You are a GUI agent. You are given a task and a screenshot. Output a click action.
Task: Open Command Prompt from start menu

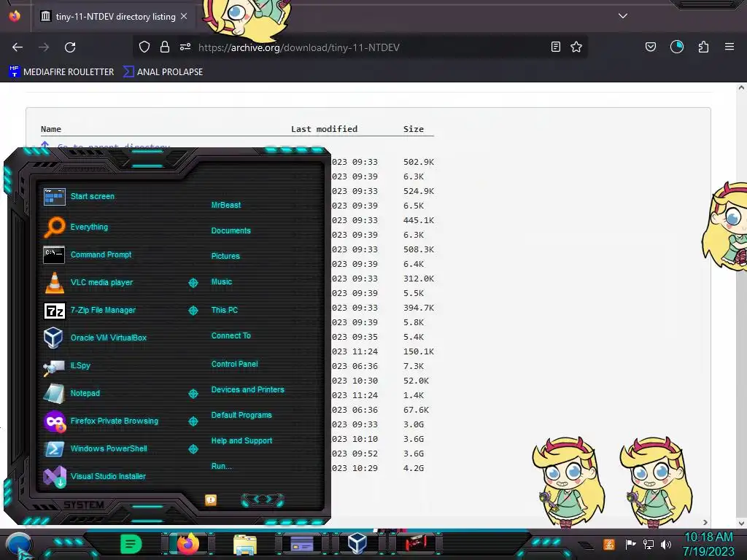(88, 254)
